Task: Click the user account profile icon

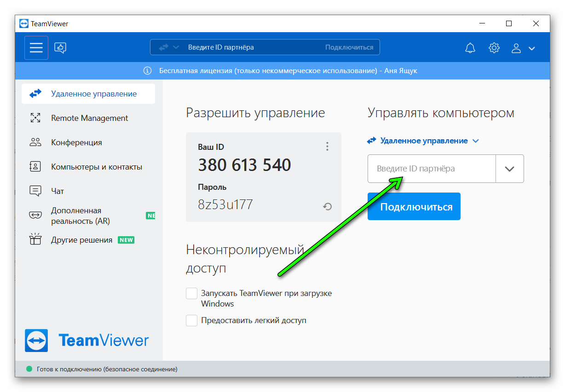Action: (516, 48)
